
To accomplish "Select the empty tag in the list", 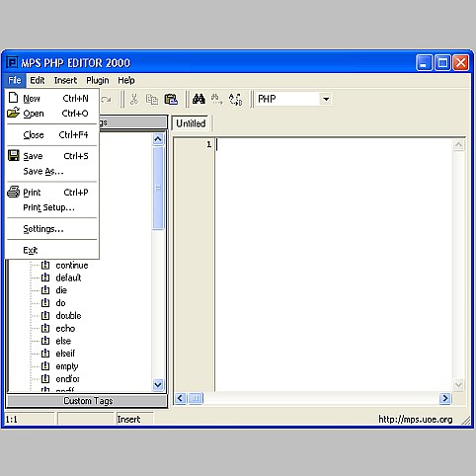I will point(67,366).
